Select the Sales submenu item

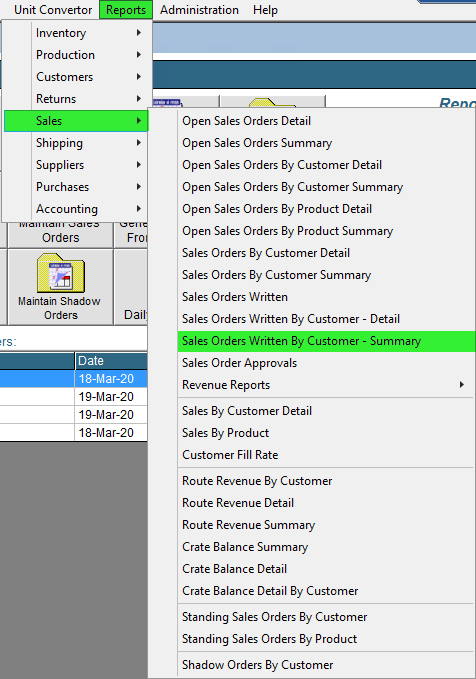(76, 121)
